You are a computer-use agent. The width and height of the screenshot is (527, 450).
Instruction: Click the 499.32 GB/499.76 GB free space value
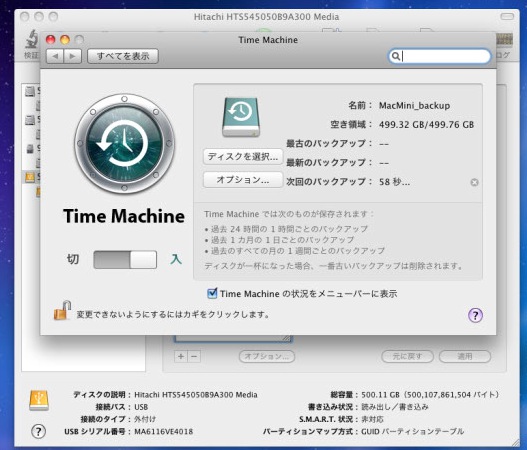point(427,125)
